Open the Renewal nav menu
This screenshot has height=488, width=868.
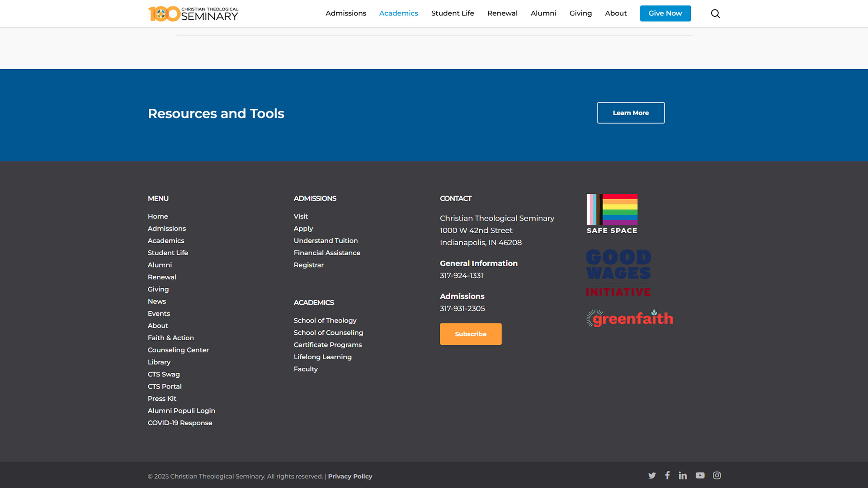[502, 14]
